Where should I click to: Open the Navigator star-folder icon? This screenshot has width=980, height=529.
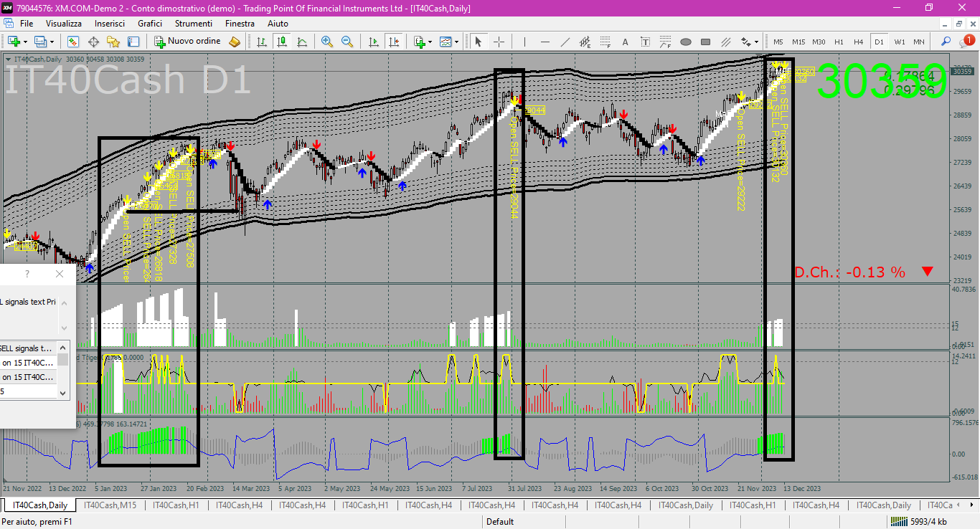click(x=113, y=42)
